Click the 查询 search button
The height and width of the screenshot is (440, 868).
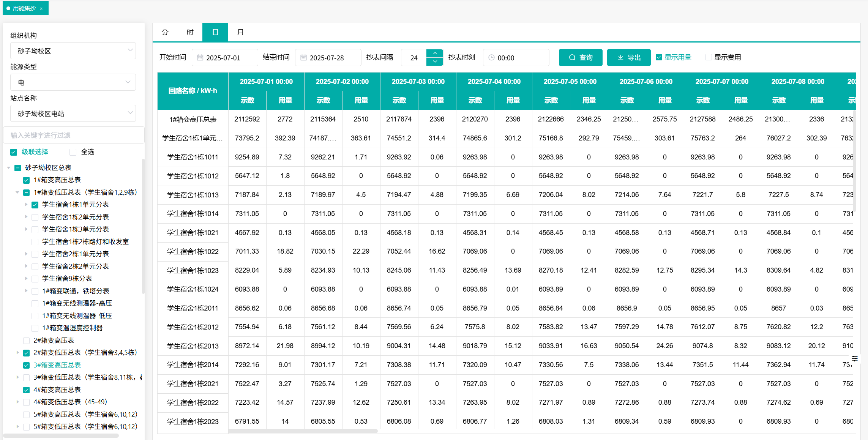pyautogui.click(x=580, y=57)
